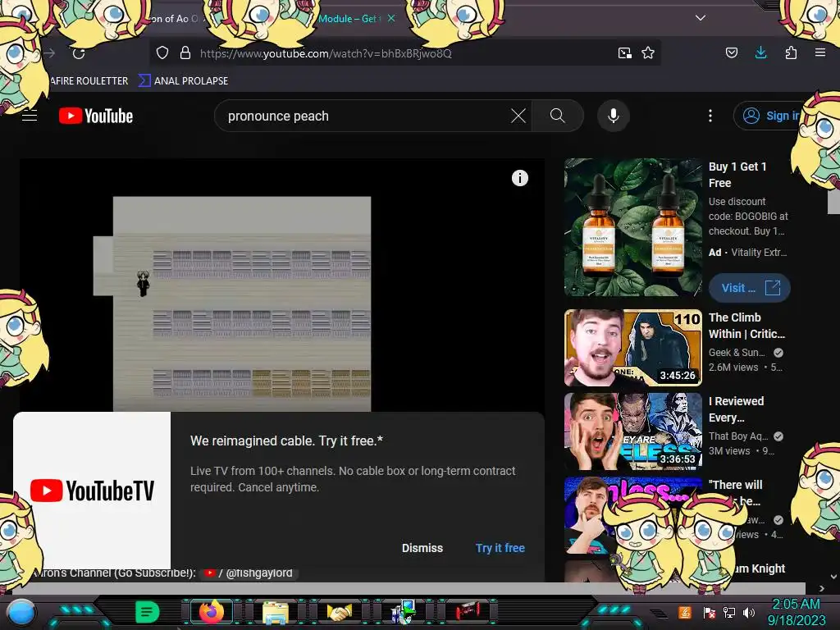Run the search with the magnifier button
840x630 pixels.
click(557, 116)
